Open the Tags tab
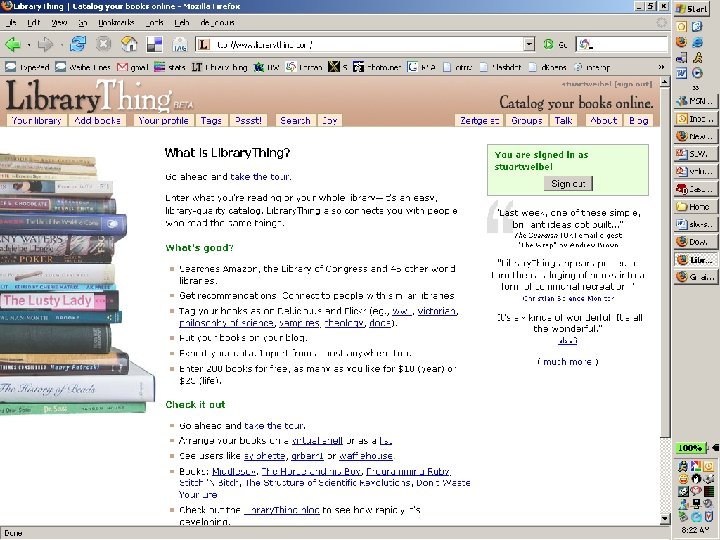This screenshot has width=720, height=540. coord(211,120)
